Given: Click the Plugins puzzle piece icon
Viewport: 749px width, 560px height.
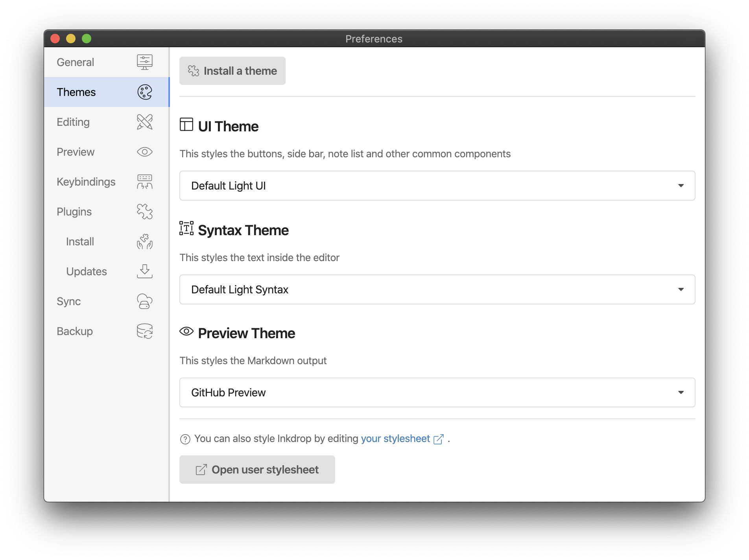Looking at the screenshot, I should 144,212.
